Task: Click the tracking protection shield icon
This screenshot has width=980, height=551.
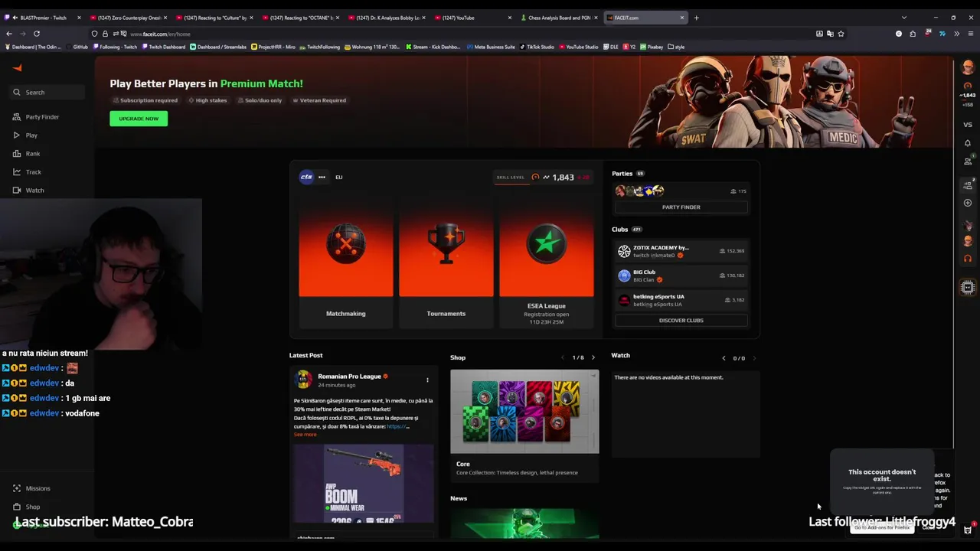Action: 95,34
